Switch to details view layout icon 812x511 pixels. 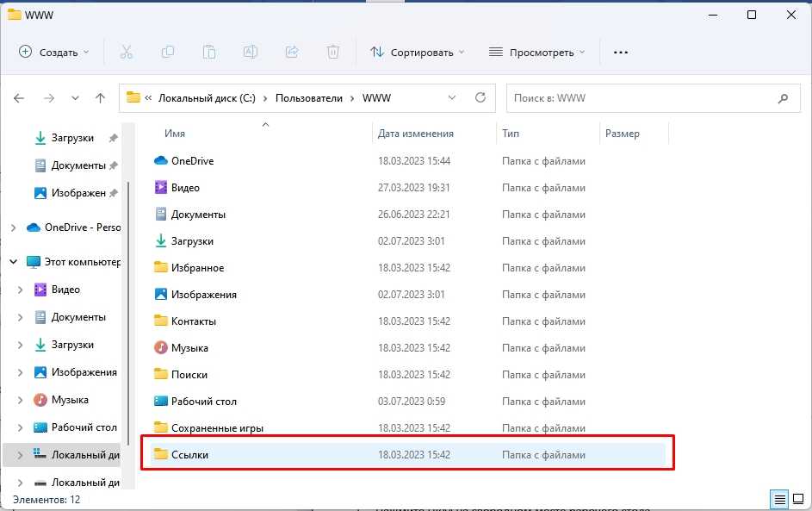click(x=778, y=499)
